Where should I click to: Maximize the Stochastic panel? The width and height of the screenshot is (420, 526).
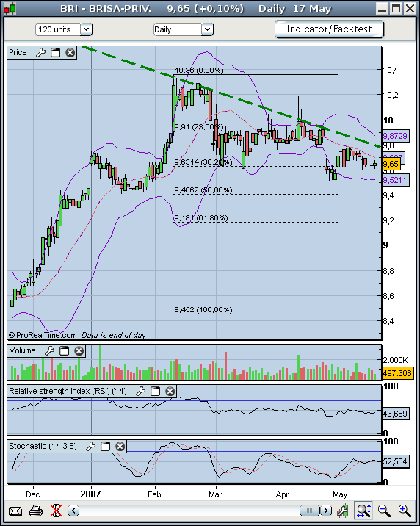click(x=105, y=446)
